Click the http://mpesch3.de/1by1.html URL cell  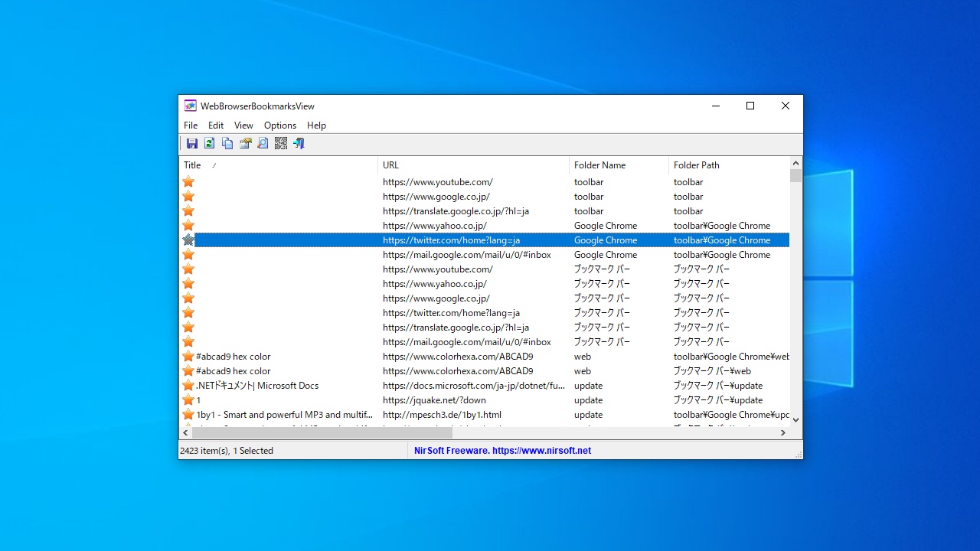pyautogui.click(x=442, y=415)
